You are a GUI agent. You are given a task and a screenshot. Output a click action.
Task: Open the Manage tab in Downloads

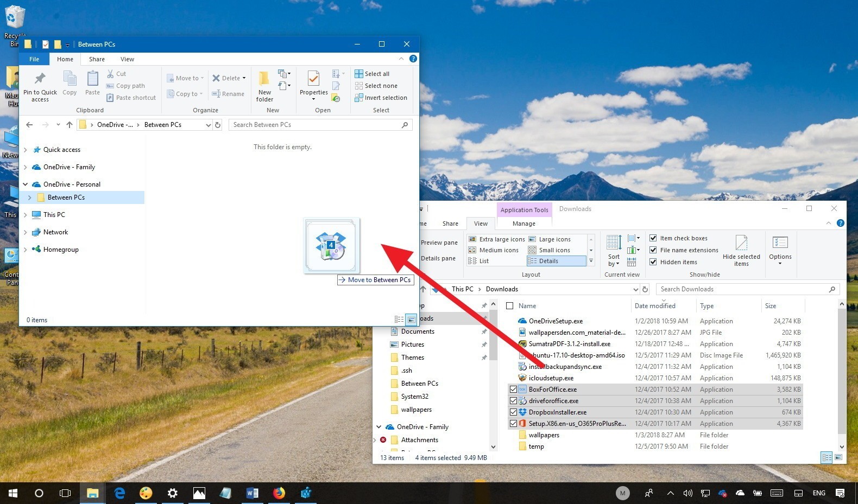(x=524, y=224)
